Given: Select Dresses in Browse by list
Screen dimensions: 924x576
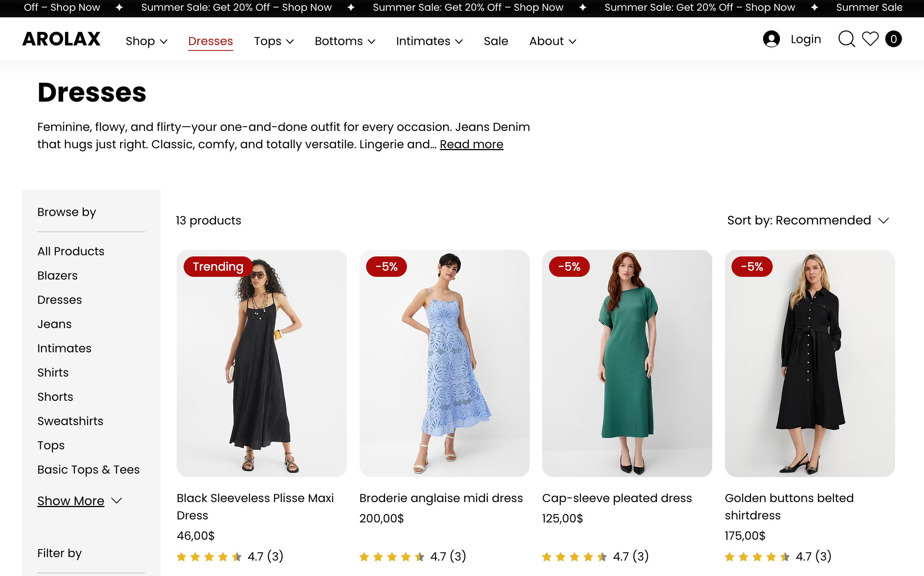Looking at the screenshot, I should [60, 300].
